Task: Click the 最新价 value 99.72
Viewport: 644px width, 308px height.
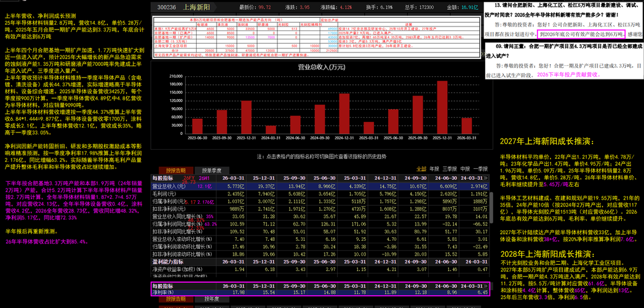Action: coord(265,7)
